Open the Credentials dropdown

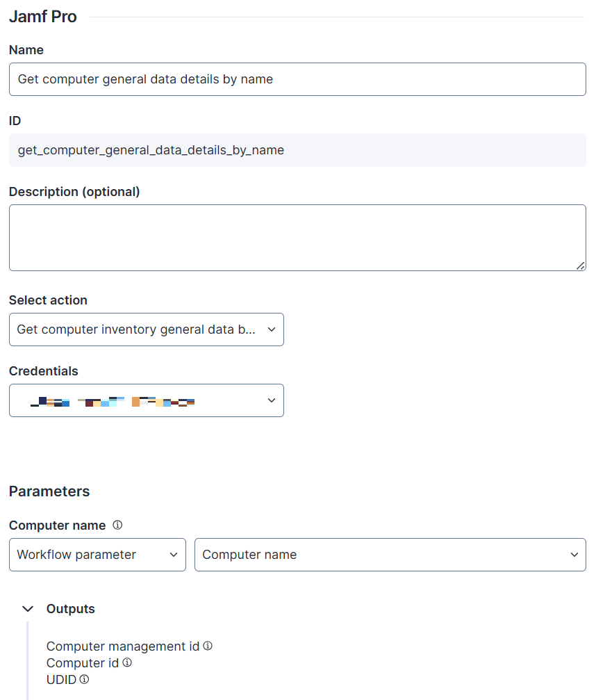(146, 400)
